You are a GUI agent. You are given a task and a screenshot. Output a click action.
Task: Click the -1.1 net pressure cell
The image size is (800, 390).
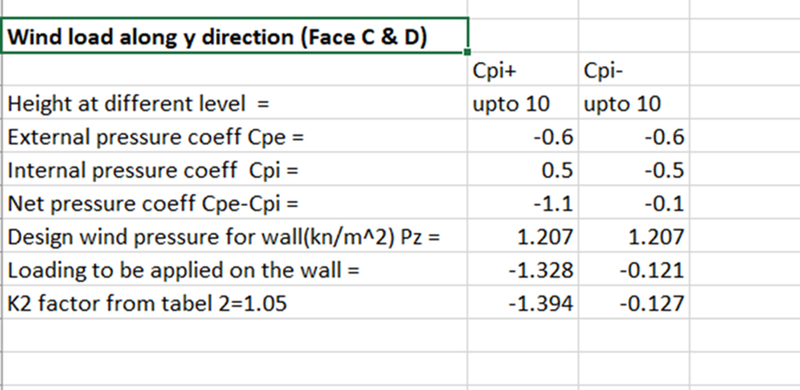point(522,202)
